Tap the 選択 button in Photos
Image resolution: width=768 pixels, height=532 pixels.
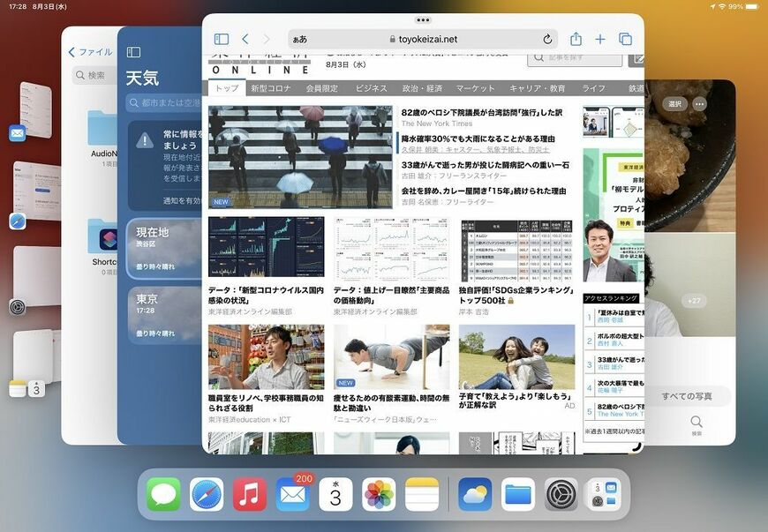tap(674, 103)
